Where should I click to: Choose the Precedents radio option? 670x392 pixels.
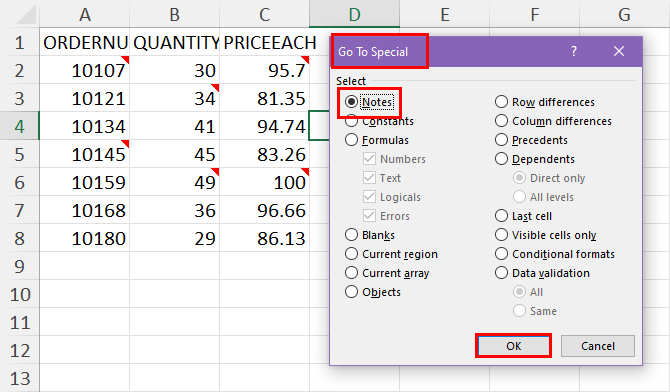point(501,140)
